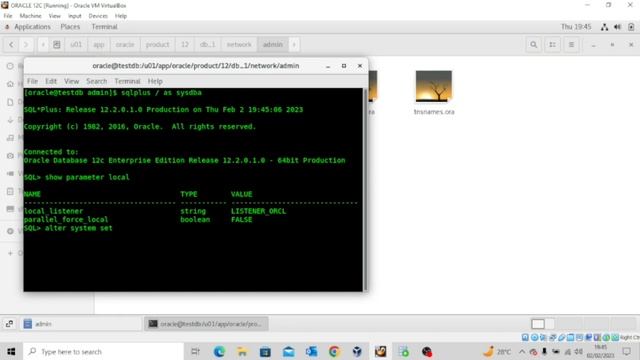Navigate to u01 in path bar

[76, 44]
